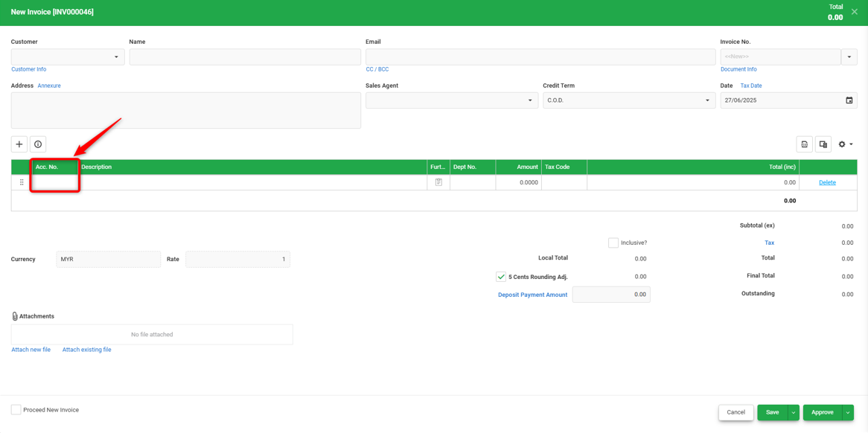Open the CC / BCC link
The image size is (868, 433).
377,70
